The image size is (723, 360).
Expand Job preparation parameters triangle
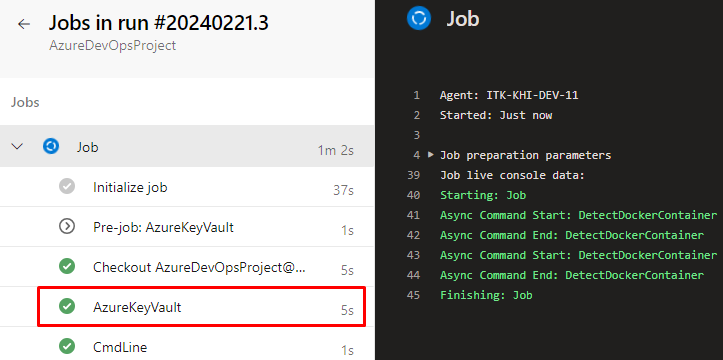431,154
